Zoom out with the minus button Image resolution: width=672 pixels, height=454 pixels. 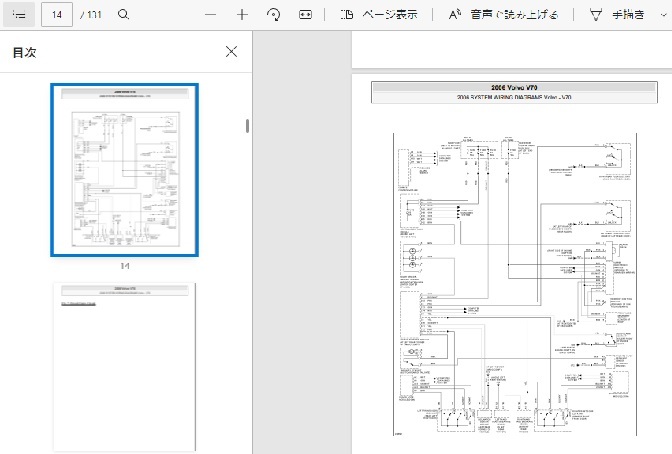210,15
